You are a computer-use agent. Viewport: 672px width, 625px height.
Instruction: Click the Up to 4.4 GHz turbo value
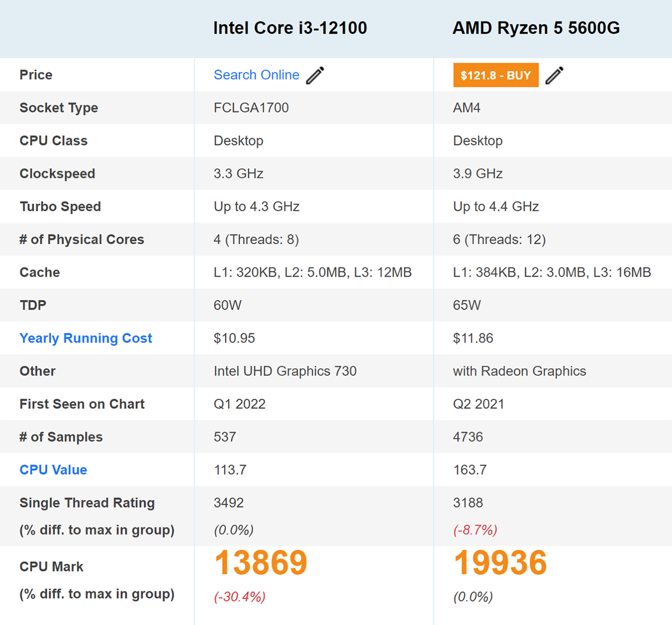point(496,206)
